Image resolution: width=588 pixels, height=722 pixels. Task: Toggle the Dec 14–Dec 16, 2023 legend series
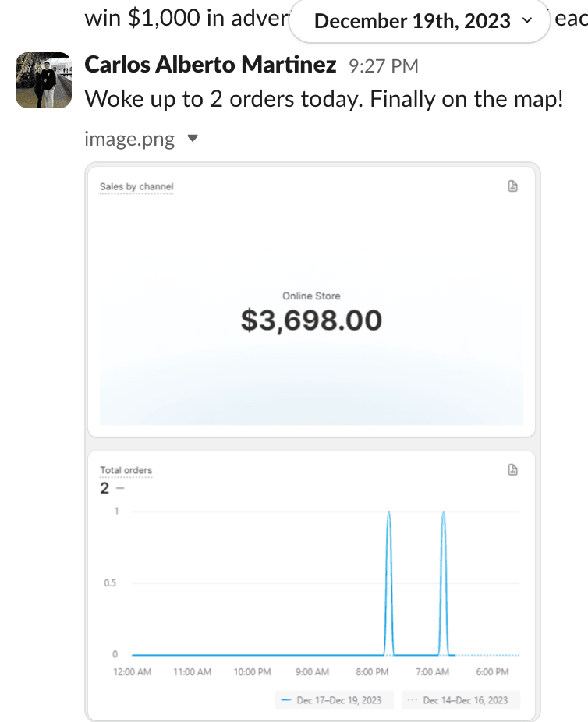coord(461,700)
